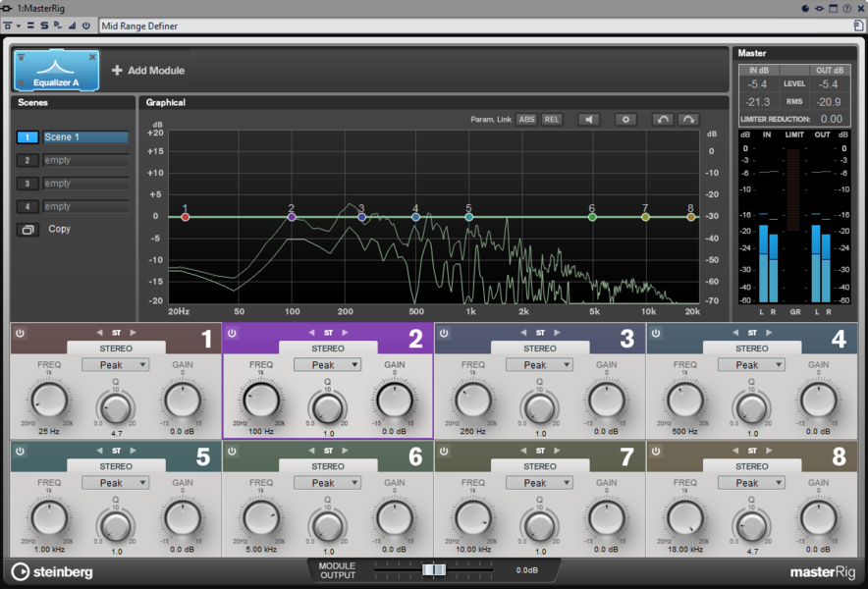868x589 pixels.
Task: Select the STEREO tab in band 4
Action: pos(752,348)
